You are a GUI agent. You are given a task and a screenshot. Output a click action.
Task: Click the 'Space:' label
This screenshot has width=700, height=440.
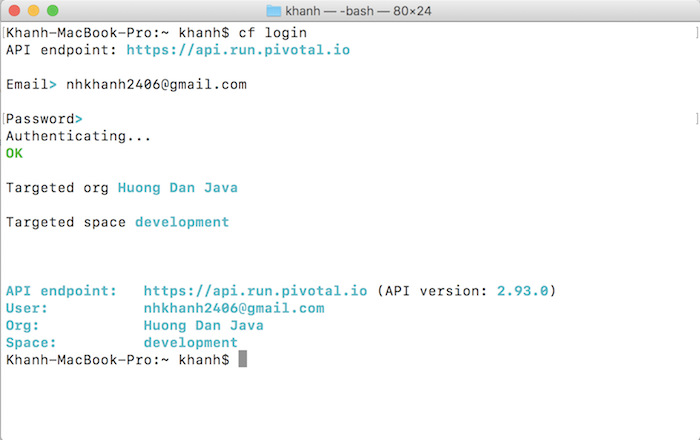pyautogui.click(x=31, y=342)
